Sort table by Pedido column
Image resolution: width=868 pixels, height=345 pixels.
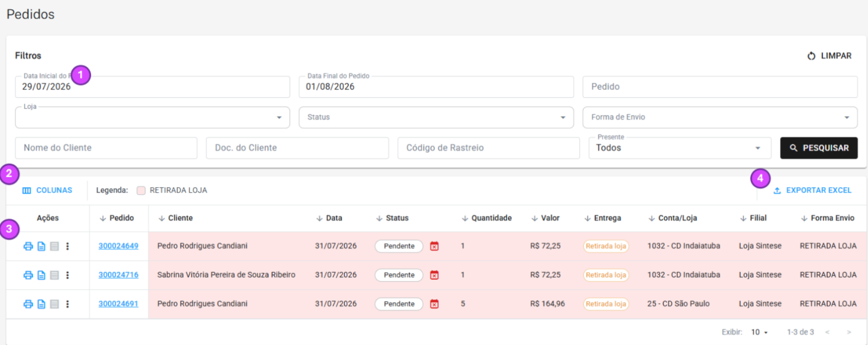point(117,218)
